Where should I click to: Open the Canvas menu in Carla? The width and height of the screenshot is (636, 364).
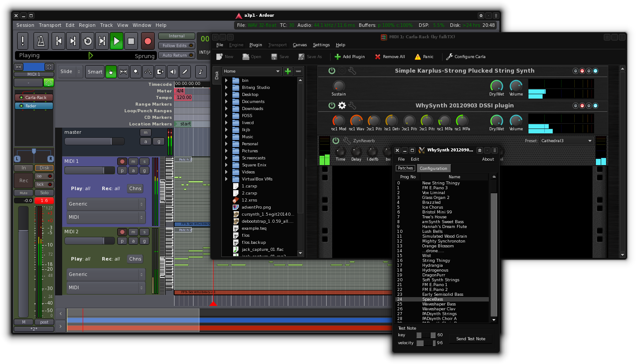tap(300, 45)
